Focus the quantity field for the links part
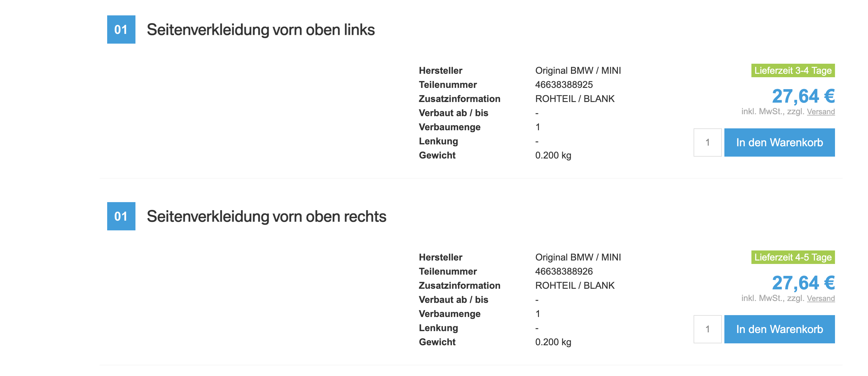 pyautogui.click(x=707, y=142)
